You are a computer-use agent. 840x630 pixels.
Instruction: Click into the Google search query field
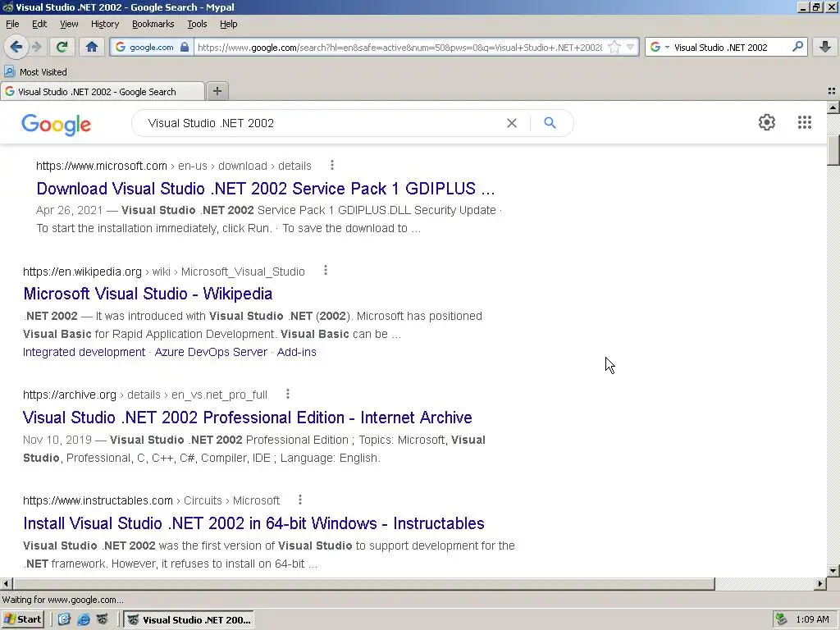322,123
